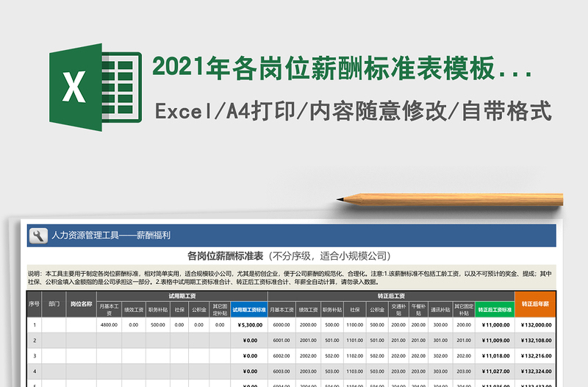Click the ¥132,108.00 annual salary cell
The height and width of the screenshot is (387, 588).
536,341
